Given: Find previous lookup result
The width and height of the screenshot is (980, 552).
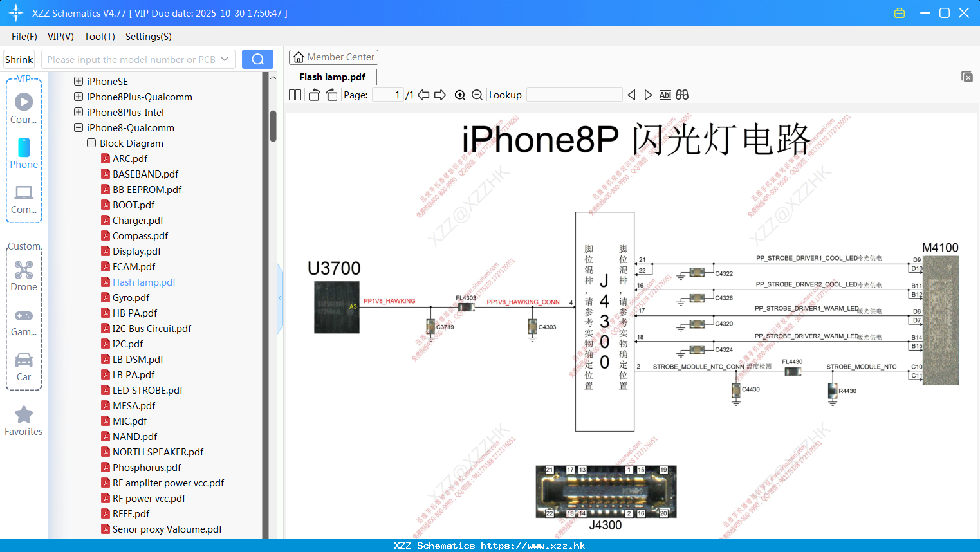Looking at the screenshot, I should pos(631,95).
